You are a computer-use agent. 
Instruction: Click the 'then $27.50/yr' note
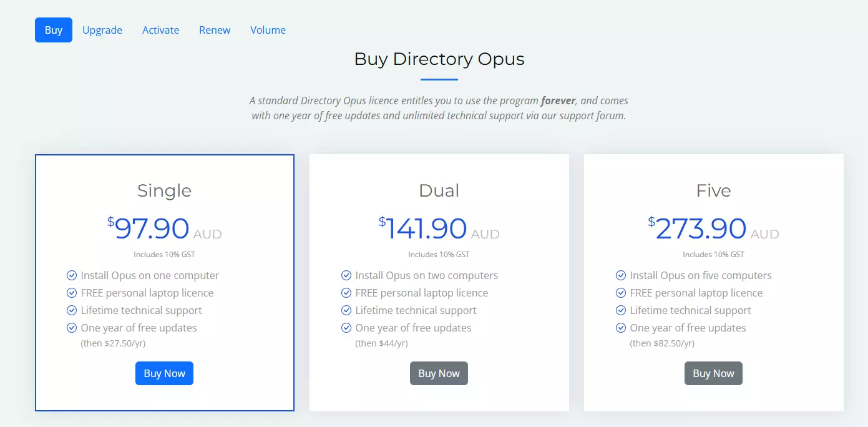tap(113, 343)
